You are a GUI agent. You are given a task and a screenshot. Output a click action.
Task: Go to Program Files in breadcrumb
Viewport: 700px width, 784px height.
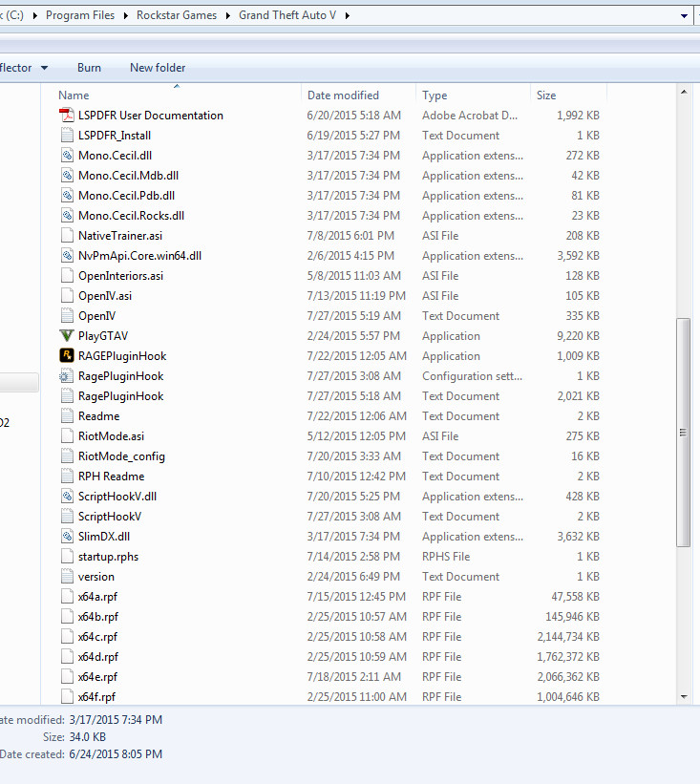point(80,15)
